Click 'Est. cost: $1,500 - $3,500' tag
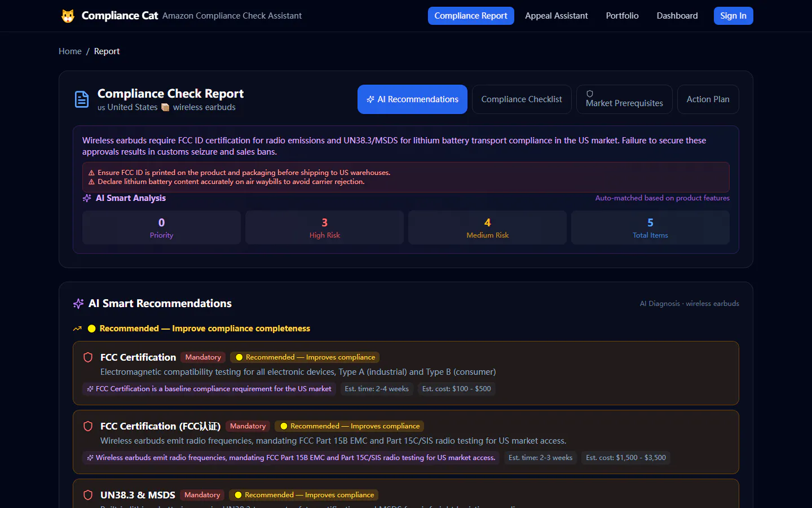The width and height of the screenshot is (812, 508). [x=626, y=458]
